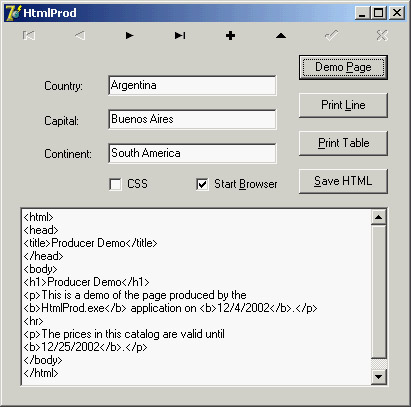Click the Country: label
This screenshot has width=411, height=407.
click(63, 86)
